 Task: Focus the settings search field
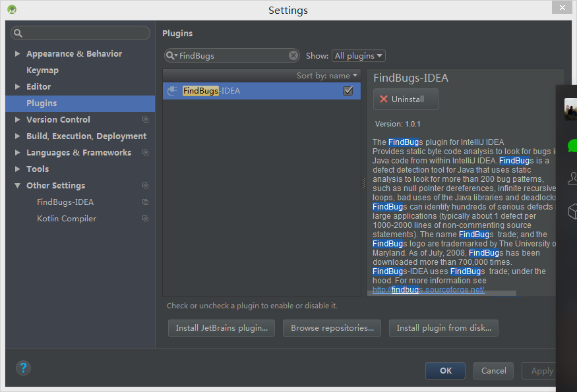point(80,33)
